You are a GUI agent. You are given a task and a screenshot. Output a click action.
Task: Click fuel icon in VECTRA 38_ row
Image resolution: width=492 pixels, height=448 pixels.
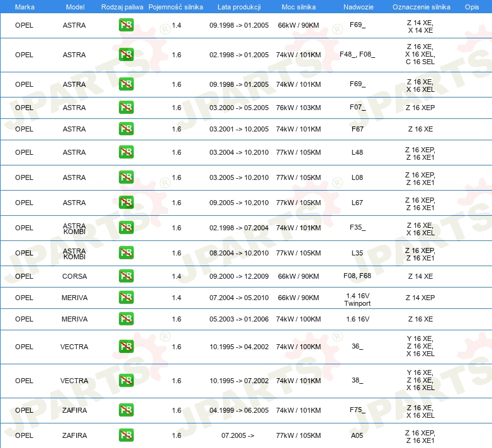click(126, 380)
